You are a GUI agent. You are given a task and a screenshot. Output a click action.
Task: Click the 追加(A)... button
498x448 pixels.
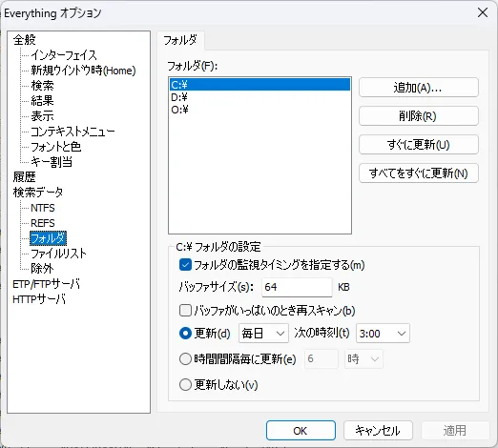(419, 88)
